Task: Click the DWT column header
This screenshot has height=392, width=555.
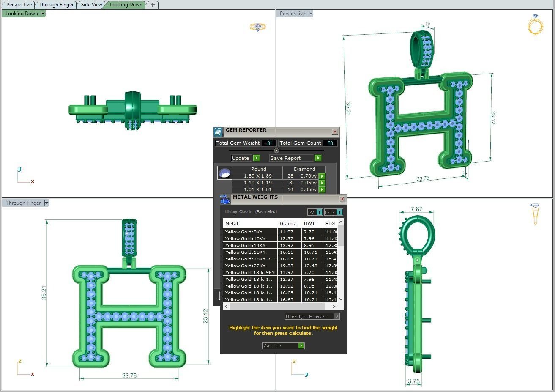Action: pyautogui.click(x=312, y=223)
